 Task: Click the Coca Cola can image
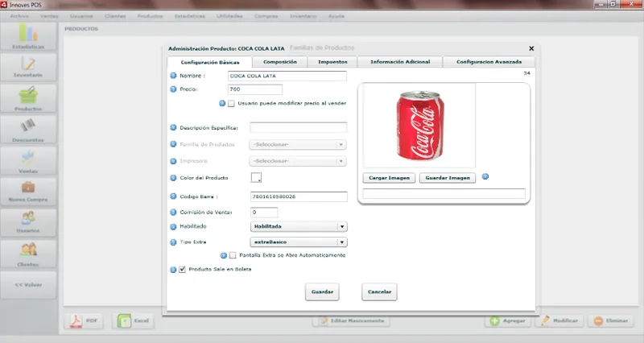(x=419, y=126)
